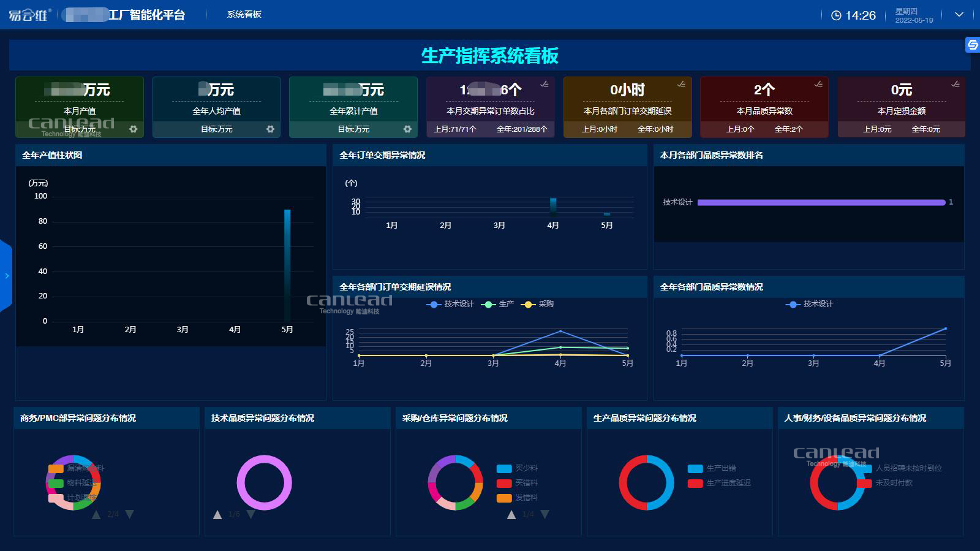Click chart icon on 本月各部门订单交期延误 card

[x=681, y=84]
